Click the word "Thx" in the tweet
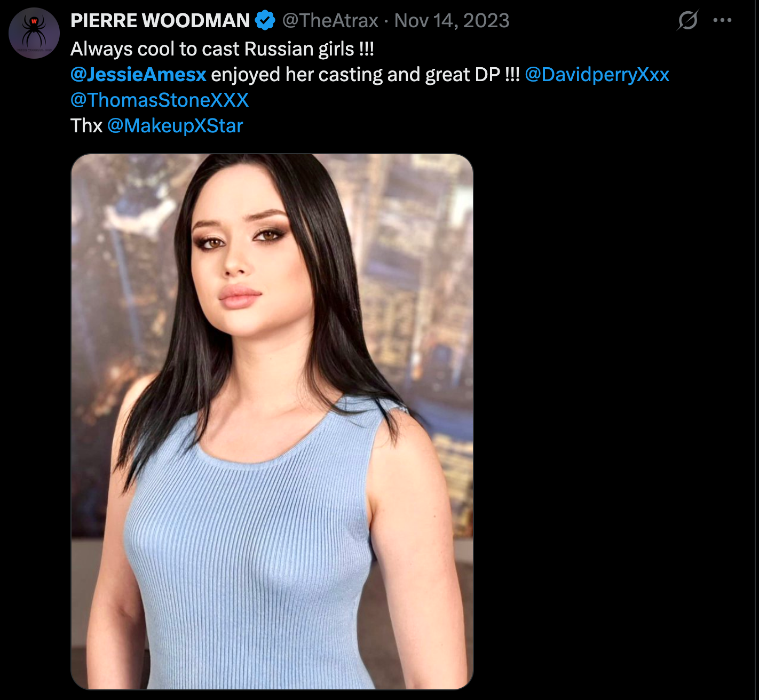The image size is (759, 700). [x=86, y=125]
